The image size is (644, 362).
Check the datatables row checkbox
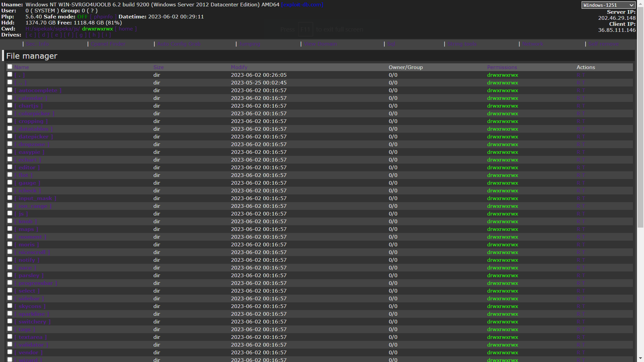point(10,128)
